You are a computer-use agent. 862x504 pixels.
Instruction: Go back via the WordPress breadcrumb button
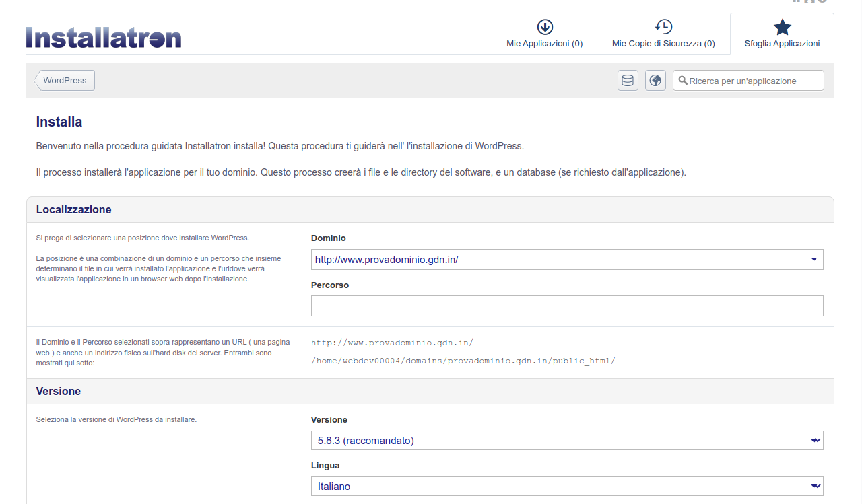tap(65, 80)
